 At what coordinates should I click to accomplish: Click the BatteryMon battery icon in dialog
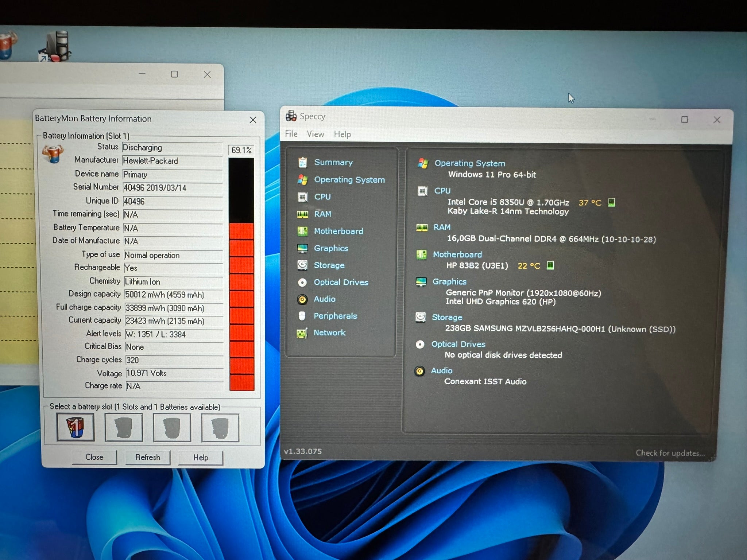pos(53,153)
